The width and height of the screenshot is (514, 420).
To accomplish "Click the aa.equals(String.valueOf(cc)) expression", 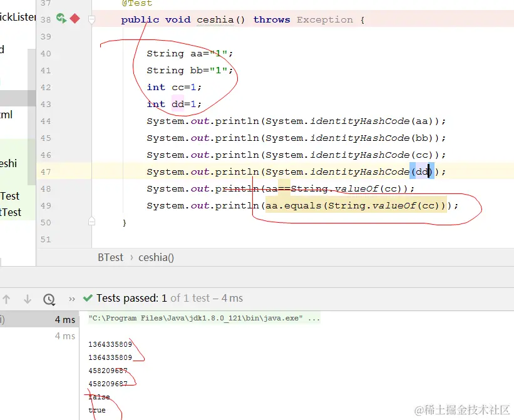I will (356, 206).
